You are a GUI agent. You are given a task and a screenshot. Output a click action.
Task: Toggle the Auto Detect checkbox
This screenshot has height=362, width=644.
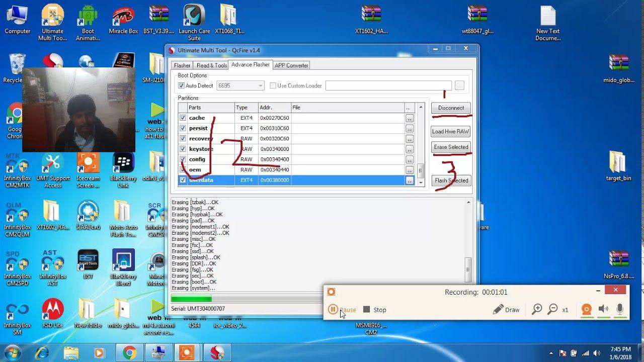point(182,86)
